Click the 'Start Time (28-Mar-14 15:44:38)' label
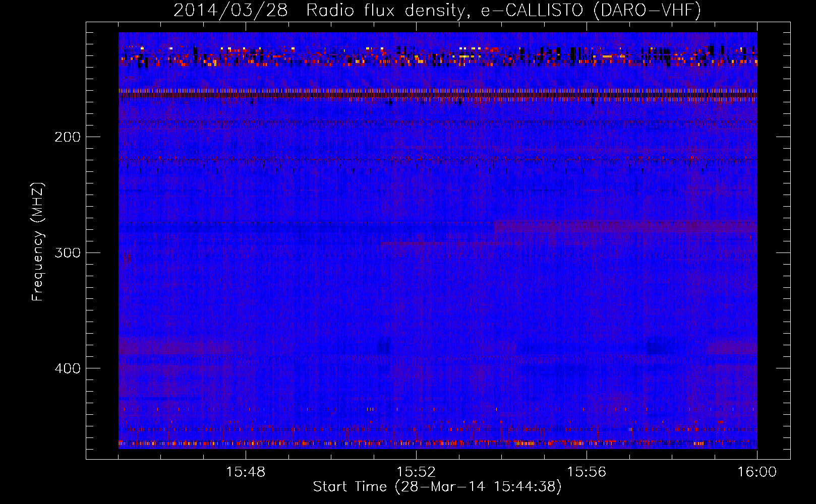This screenshot has width=816, height=504. pyautogui.click(x=437, y=487)
